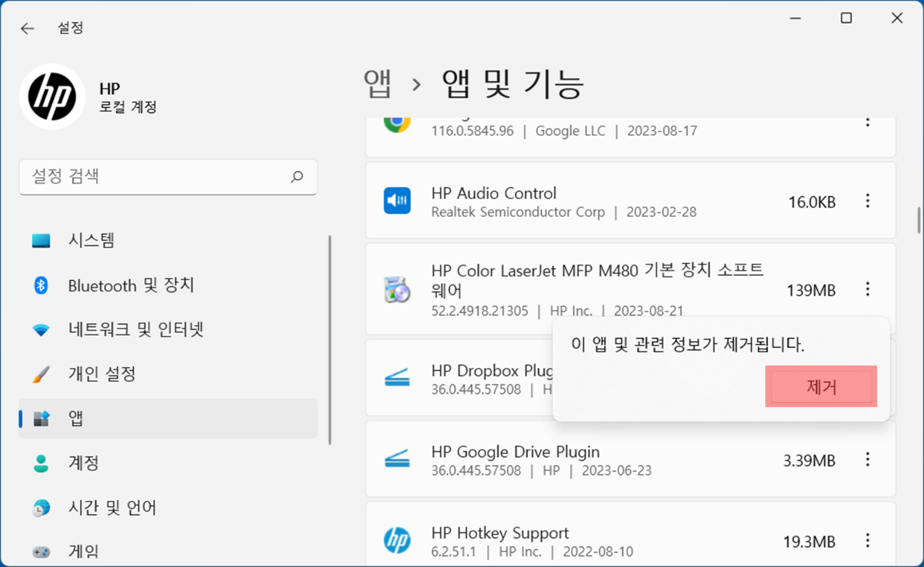Maximize the Settings window
The image size is (924, 567).
pos(846,18)
